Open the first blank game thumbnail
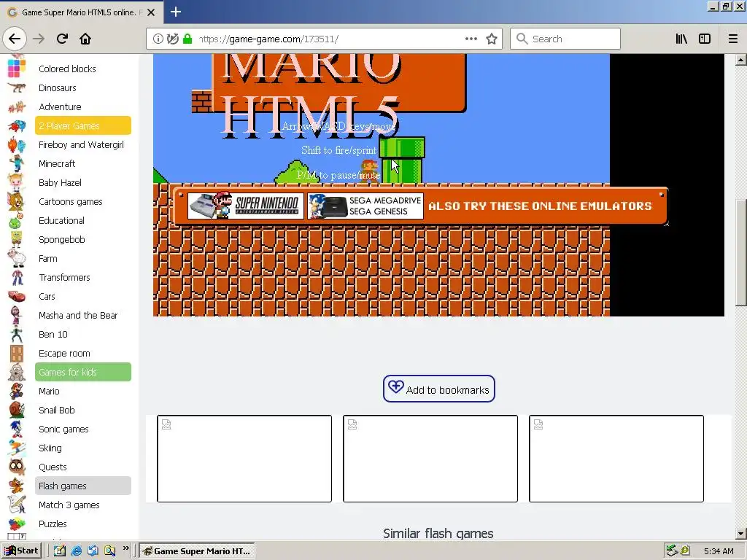Screen dimensions: 747x560 point(244,459)
